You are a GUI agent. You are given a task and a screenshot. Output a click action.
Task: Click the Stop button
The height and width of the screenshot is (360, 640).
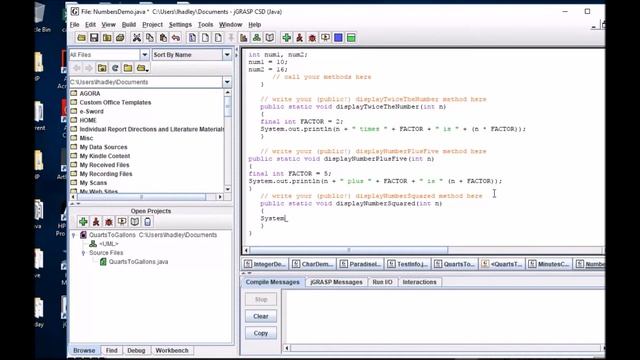[x=261, y=299]
